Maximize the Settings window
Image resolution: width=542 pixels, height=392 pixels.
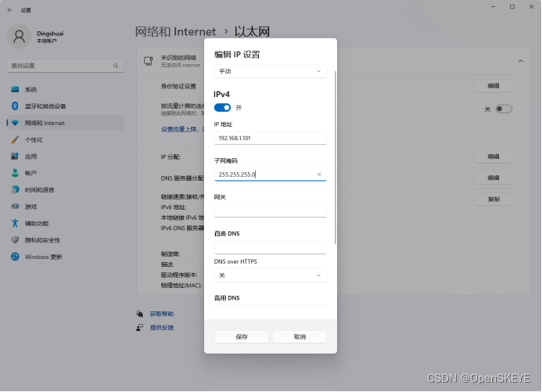pos(512,6)
